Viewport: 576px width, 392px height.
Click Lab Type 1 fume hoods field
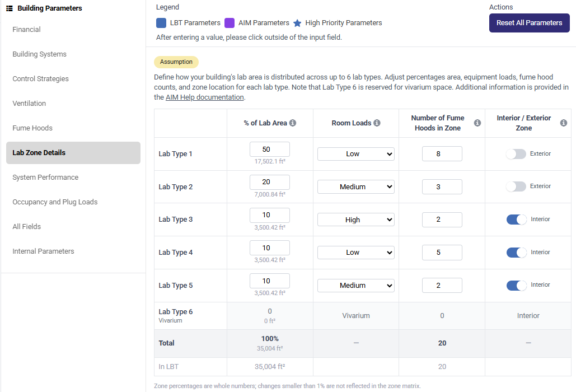coord(442,153)
